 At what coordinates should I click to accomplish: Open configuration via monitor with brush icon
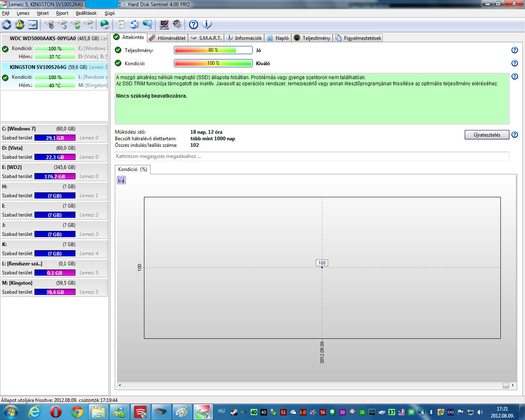click(x=164, y=25)
